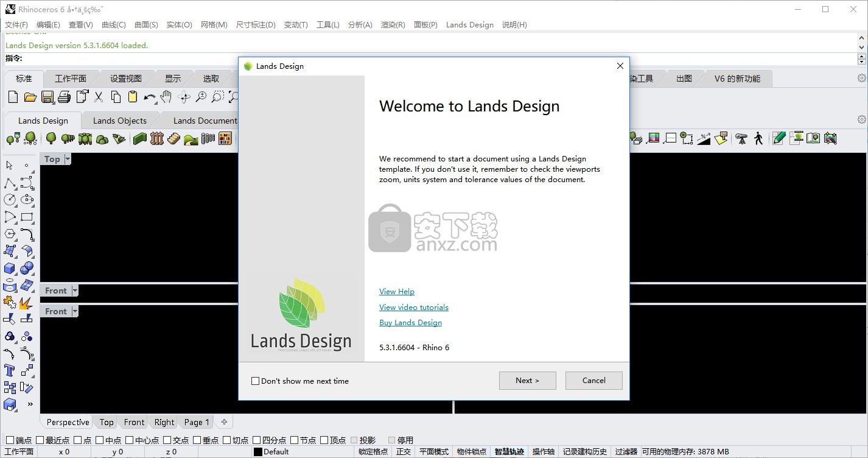Viewport: 868px width, 458px height.
Task: Enable the 垂点 osnap checkbox
Action: pyautogui.click(x=197, y=440)
